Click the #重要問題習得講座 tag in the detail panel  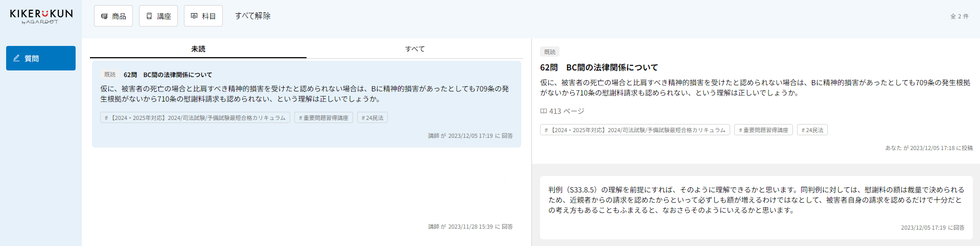763,130
